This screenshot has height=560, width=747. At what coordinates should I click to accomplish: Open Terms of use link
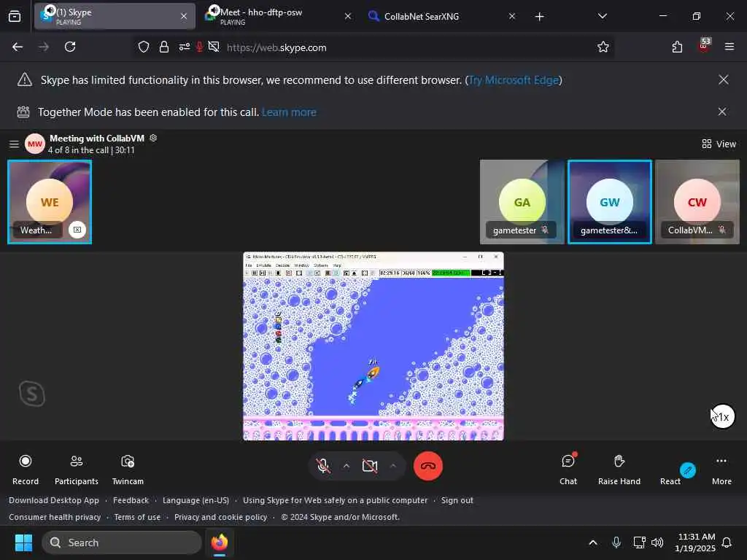137,517
